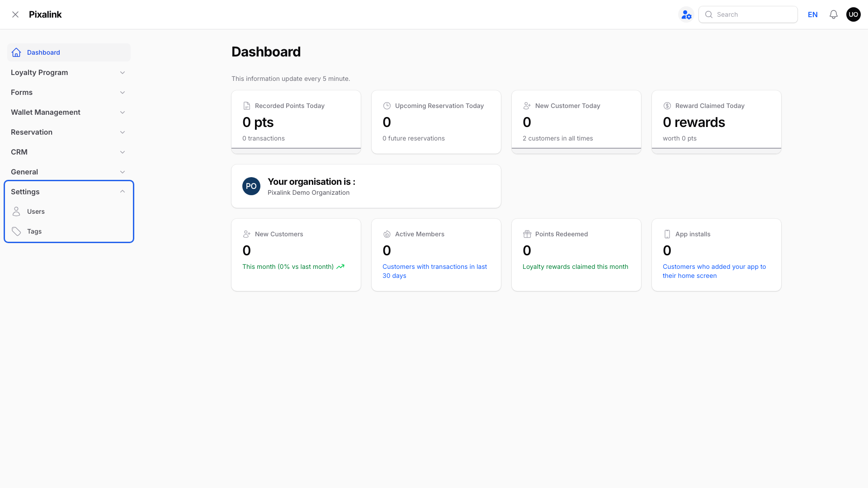Click the Active Members flame icon

click(387, 234)
